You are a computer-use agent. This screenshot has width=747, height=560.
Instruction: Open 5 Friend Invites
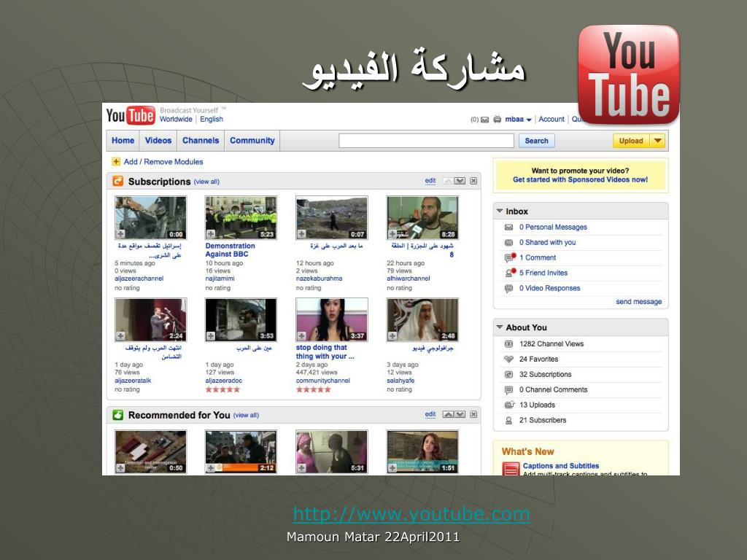click(x=543, y=273)
